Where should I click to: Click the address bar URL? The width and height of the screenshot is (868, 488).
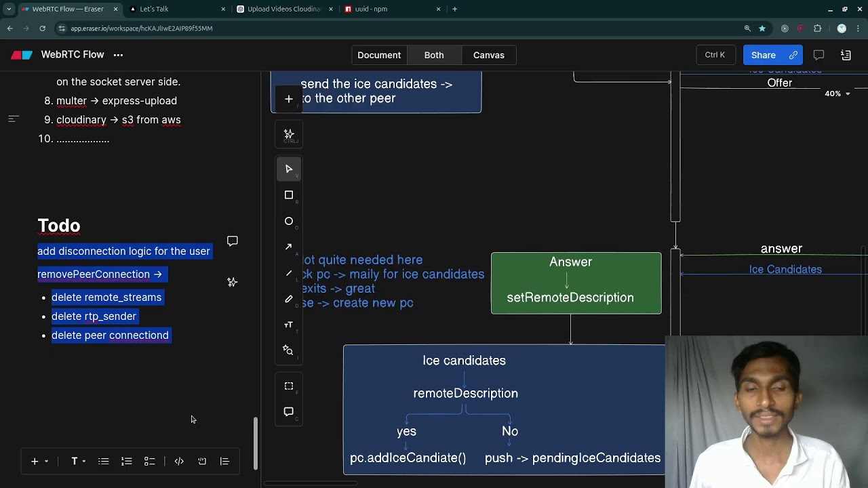click(141, 28)
